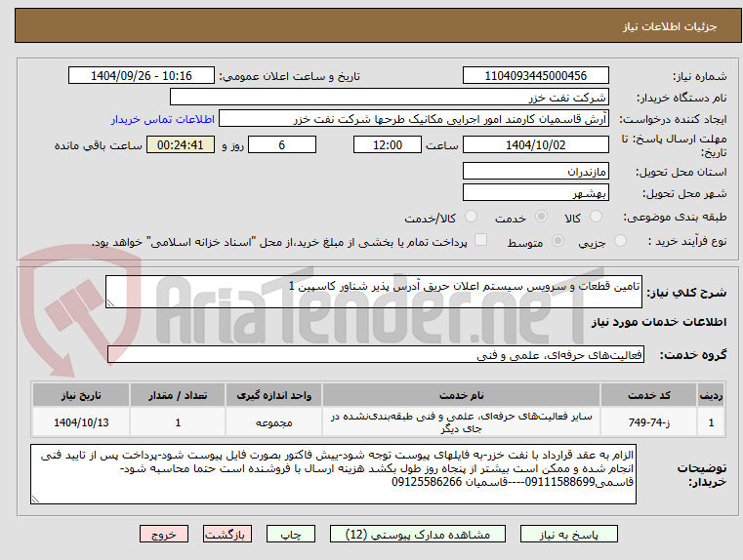The height and width of the screenshot is (560, 743).
Task: Select the کالا/خدمت radio button
Action: point(471,217)
